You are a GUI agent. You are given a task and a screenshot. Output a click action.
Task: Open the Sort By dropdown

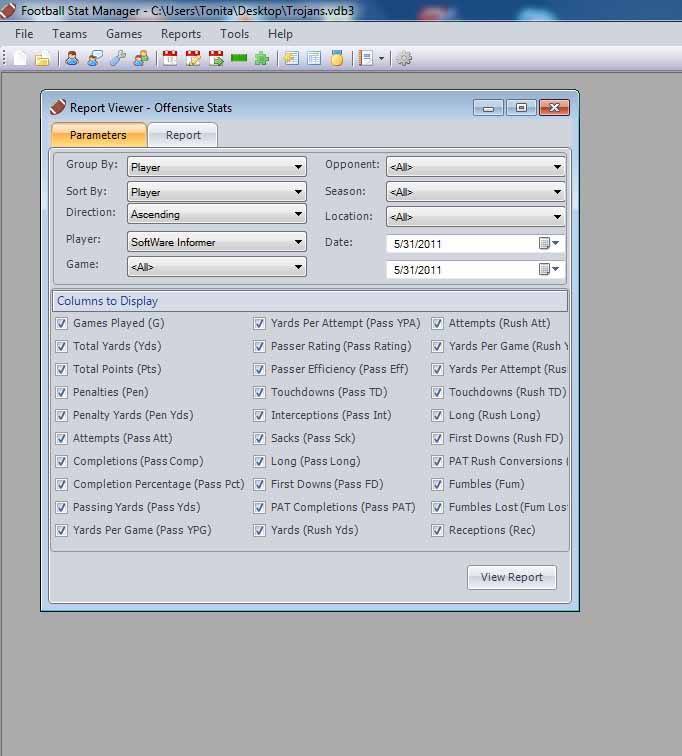point(217,192)
